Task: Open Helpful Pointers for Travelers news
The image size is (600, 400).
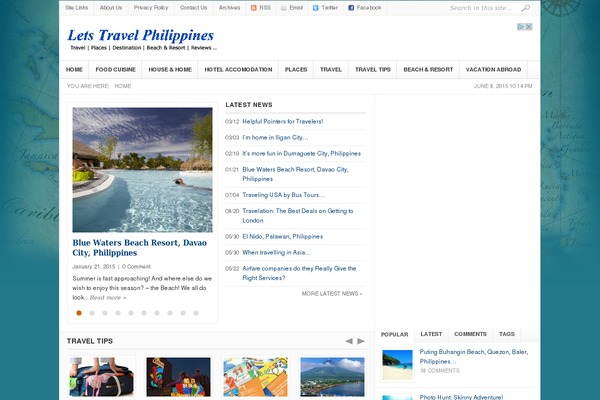Action: coord(283,121)
